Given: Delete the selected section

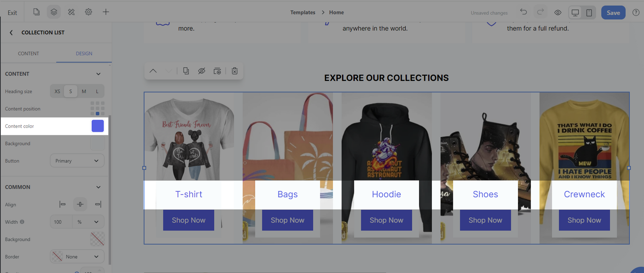Looking at the screenshot, I should coord(235,71).
